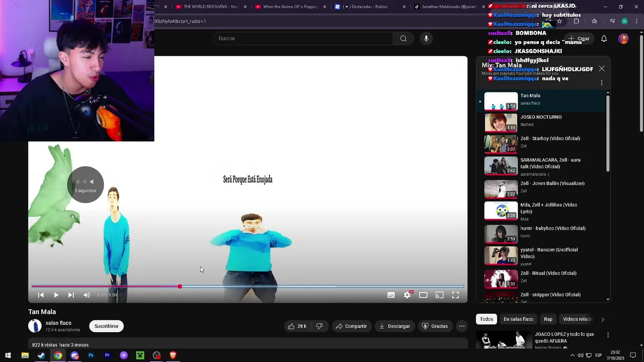Open Photoshop from the taskbar
The image size is (644, 362).
click(x=91, y=355)
